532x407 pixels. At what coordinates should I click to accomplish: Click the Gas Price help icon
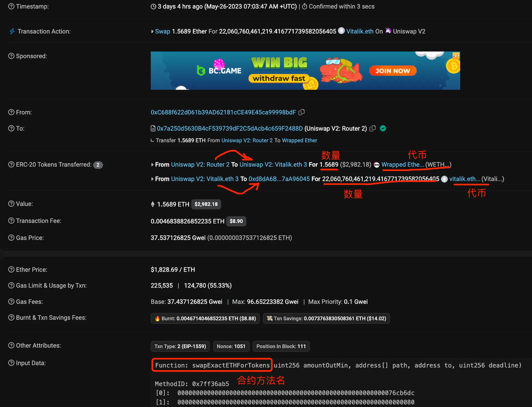[x=11, y=238]
